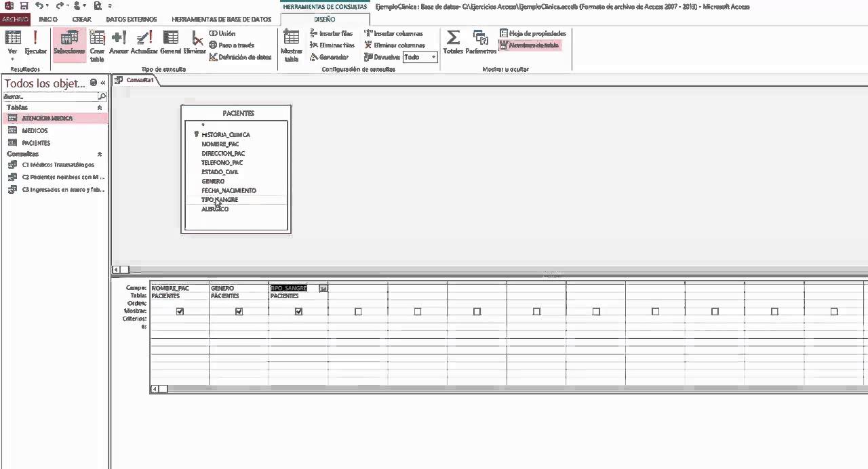Select the Anexar query type
868x469 pixels.
coord(119,42)
